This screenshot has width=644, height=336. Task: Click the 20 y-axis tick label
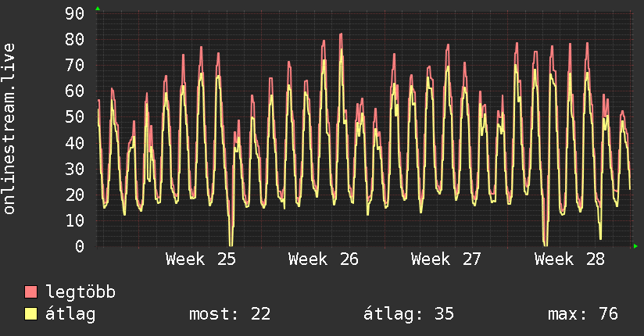(75, 195)
